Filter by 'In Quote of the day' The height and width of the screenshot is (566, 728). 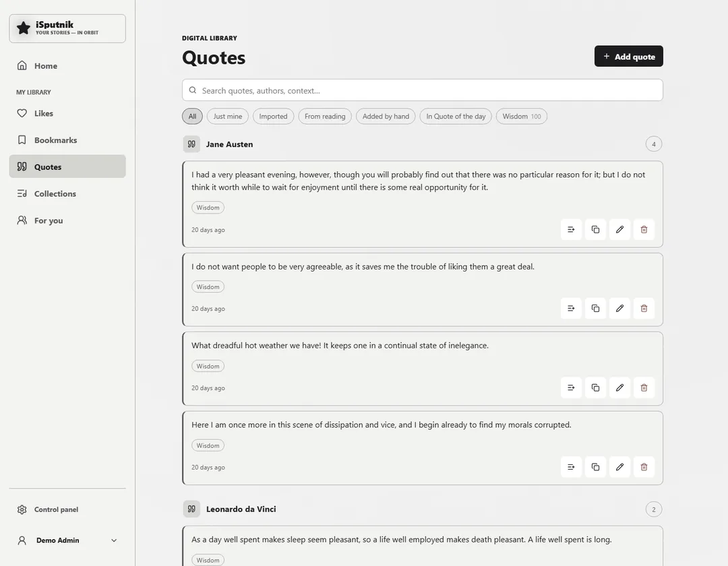[x=456, y=117]
